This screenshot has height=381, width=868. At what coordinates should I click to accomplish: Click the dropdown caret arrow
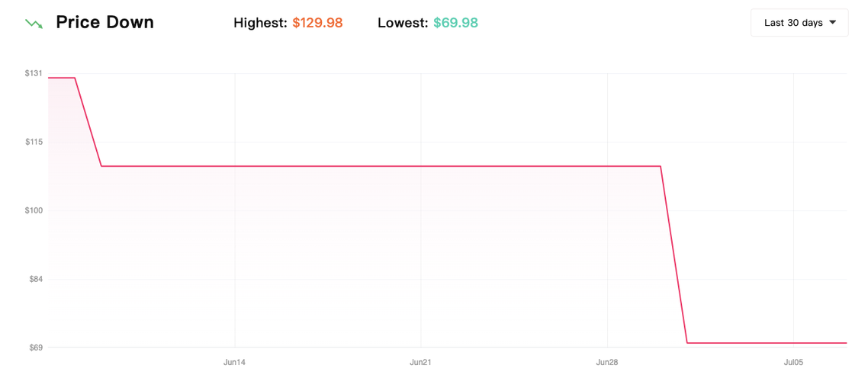click(833, 23)
